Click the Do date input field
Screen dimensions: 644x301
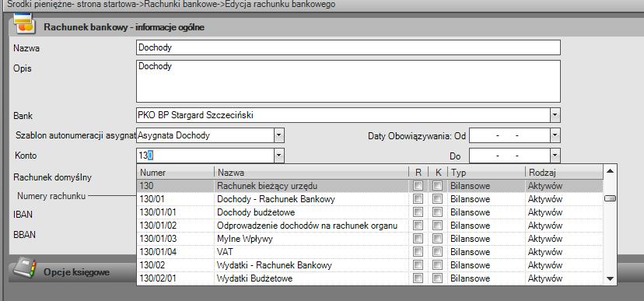[509, 156]
